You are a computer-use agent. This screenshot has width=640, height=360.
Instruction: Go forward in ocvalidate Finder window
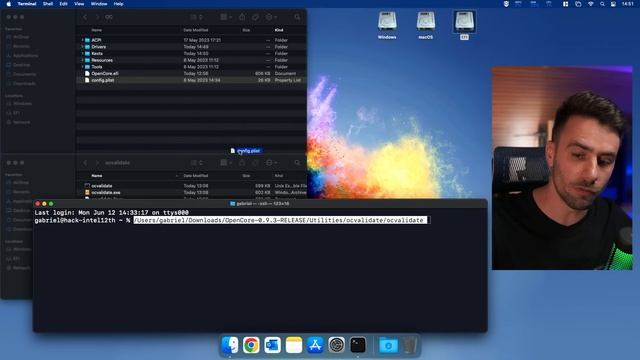97,162
